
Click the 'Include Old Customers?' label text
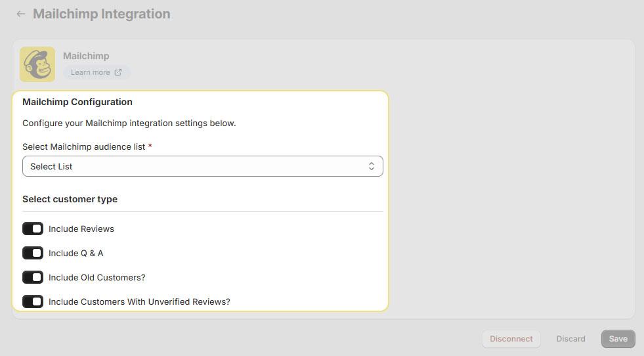[97, 277]
